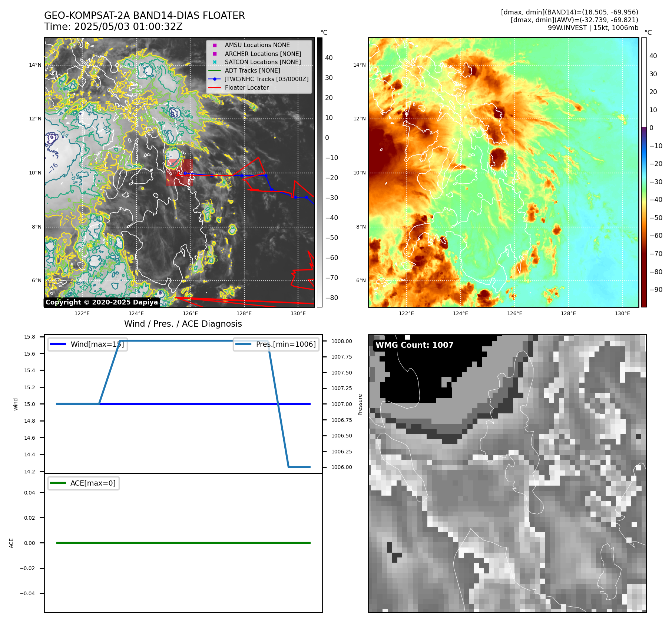Click the green ACE line in the chart

coord(183,543)
